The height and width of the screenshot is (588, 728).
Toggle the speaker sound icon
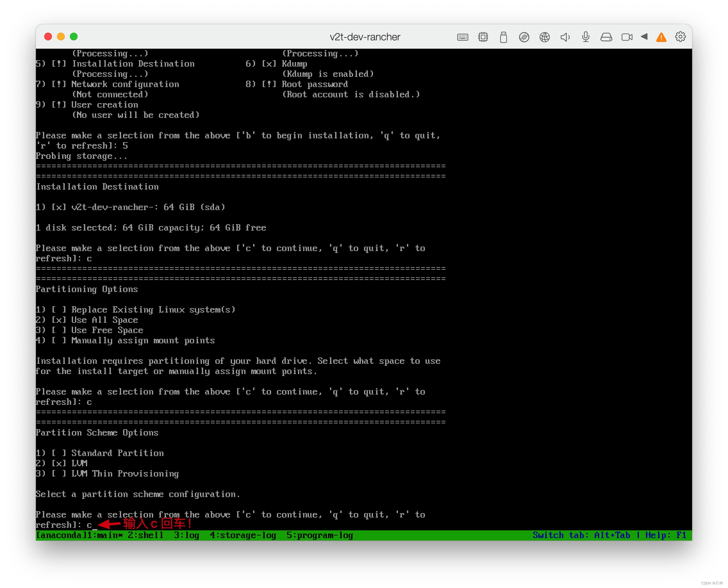point(565,37)
